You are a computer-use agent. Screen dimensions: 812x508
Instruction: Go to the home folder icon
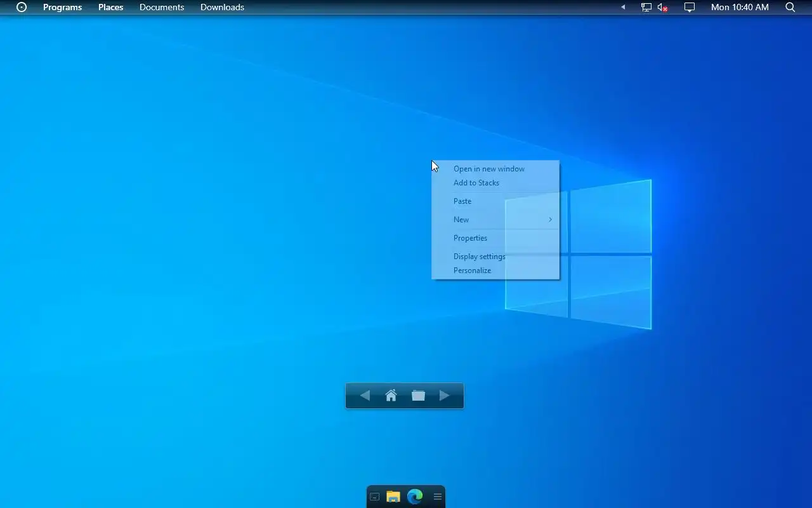pyautogui.click(x=391, y=396)
